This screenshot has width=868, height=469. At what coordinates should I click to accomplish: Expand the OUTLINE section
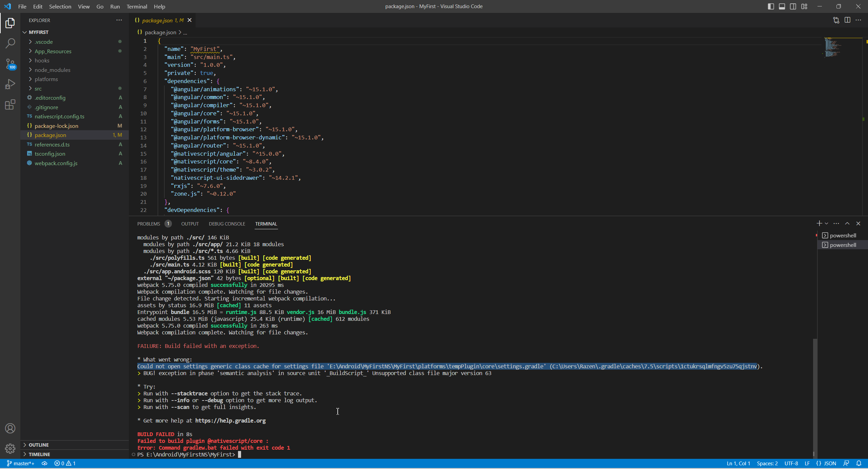click(x=39, y=445)
